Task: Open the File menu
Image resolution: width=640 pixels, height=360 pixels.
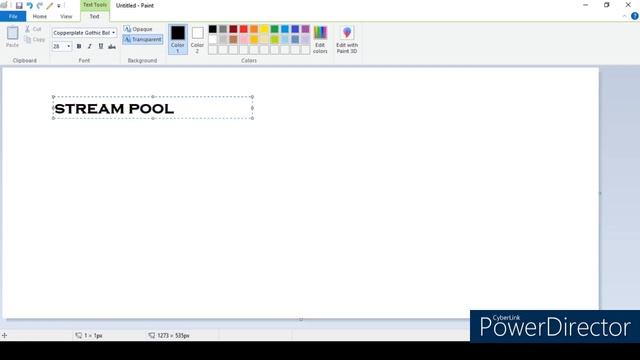Action: point(13,16)
